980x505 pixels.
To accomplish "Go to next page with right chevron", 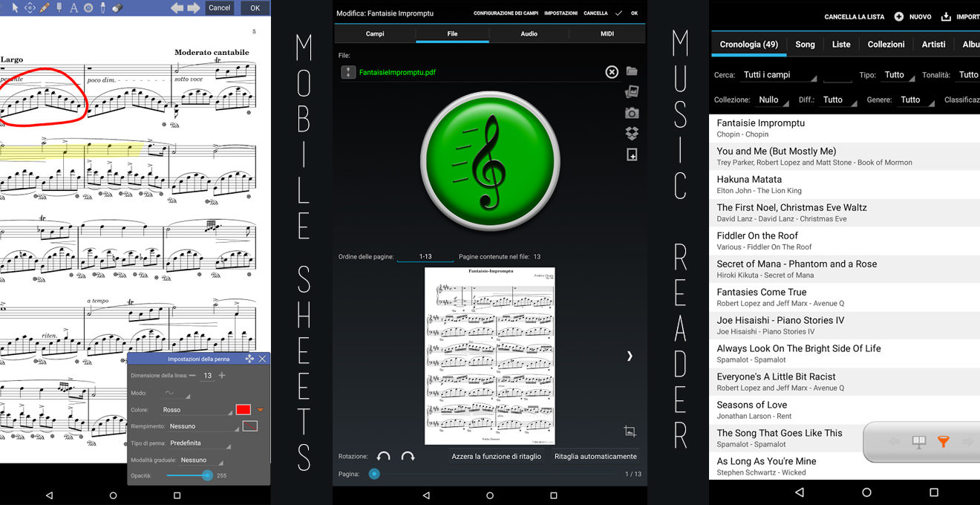I will point(630,356).
